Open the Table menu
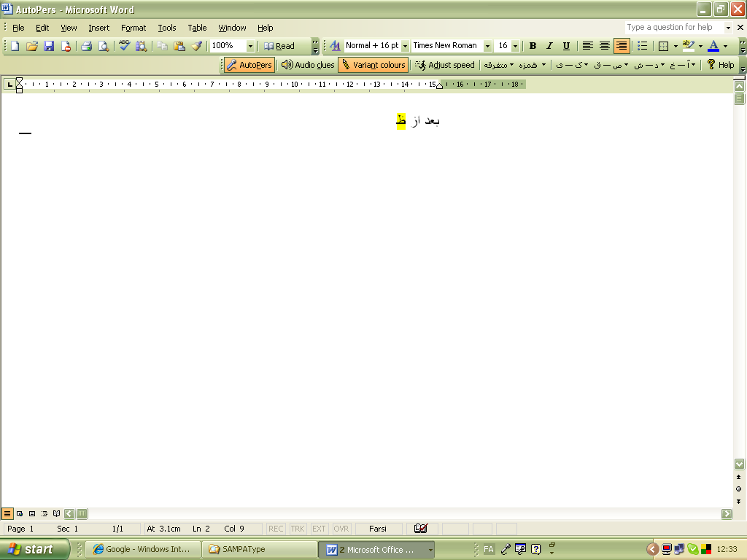The height and width of the screenshot is (560, 747). coord(197,28)
